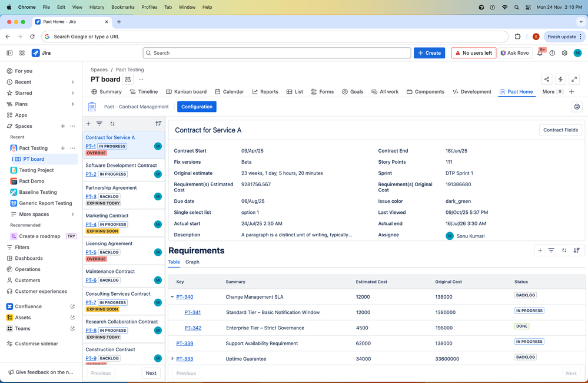Open the filter icon in contract list toolbar
Image resolution: width=588 pixels, height=383 pixels.
click(x=99, y=124)
